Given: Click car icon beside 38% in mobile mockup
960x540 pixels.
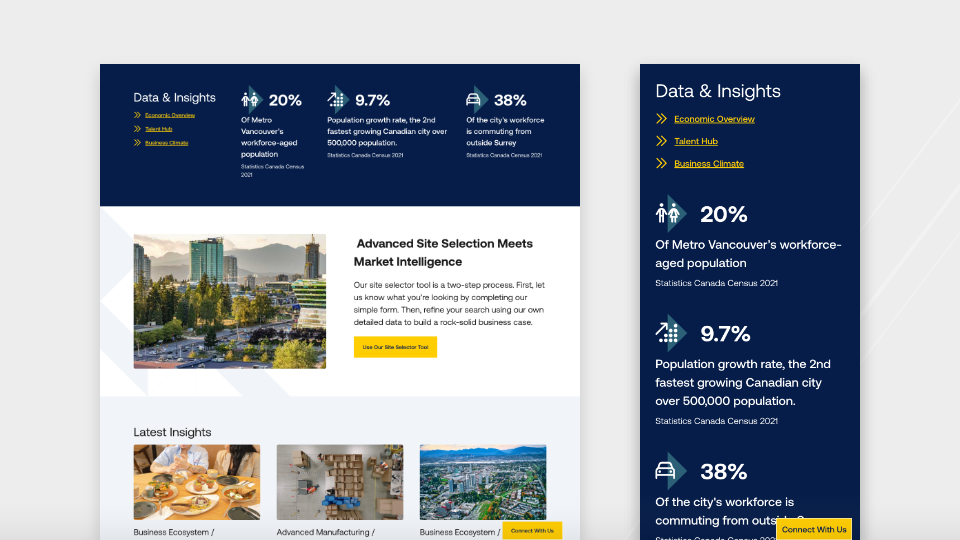Looking at the screenshot, I should click(x=669, y=471).
